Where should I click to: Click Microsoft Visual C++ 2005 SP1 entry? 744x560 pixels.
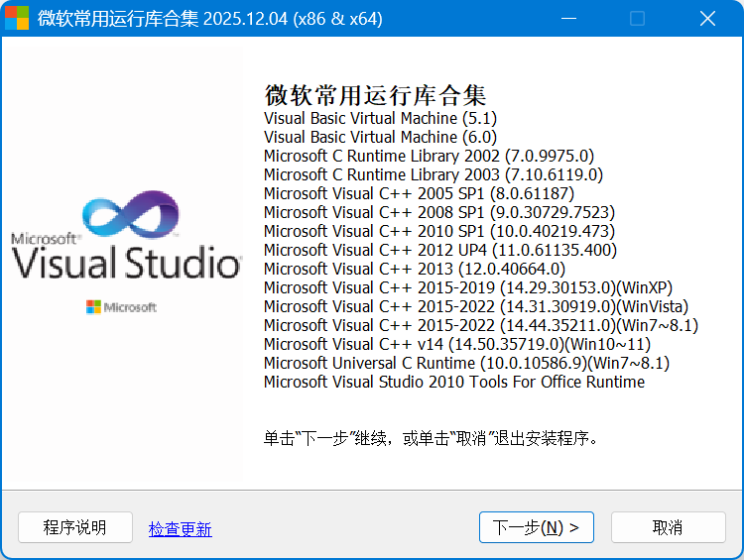click(419, 193)
